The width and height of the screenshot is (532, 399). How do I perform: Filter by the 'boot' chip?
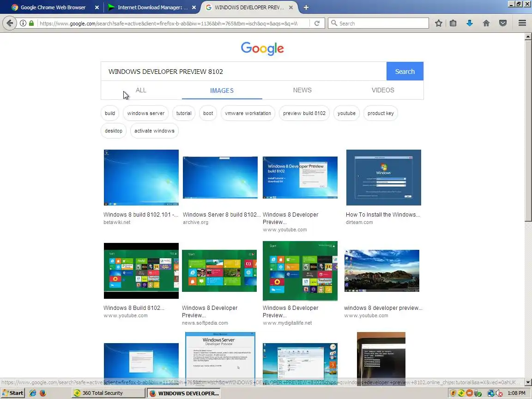(208, 113)
